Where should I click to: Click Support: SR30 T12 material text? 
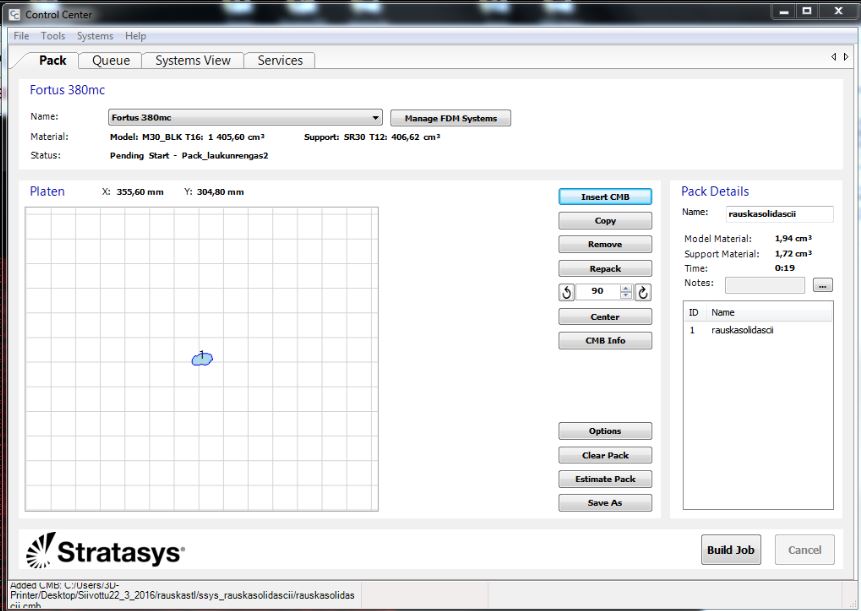(x=372, y=137)
